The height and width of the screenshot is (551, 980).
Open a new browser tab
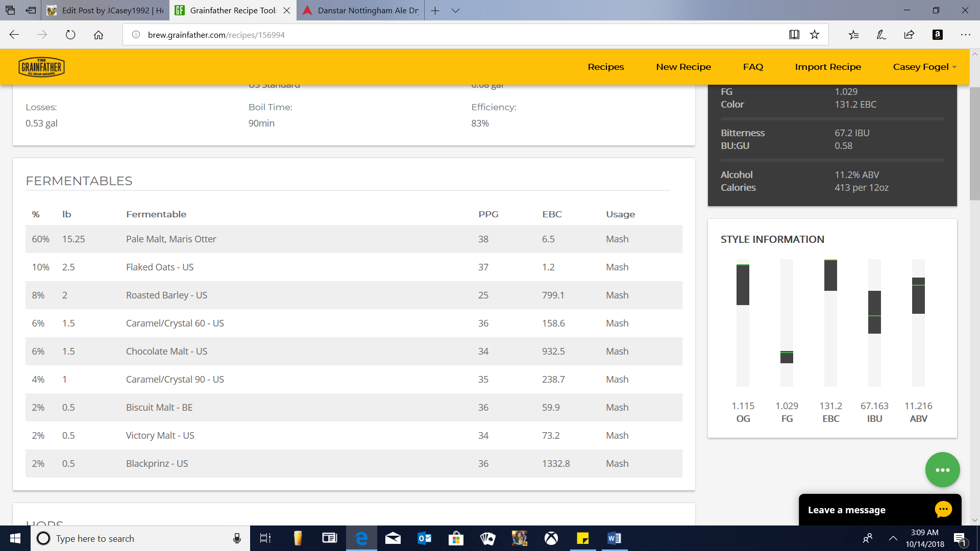435,10
